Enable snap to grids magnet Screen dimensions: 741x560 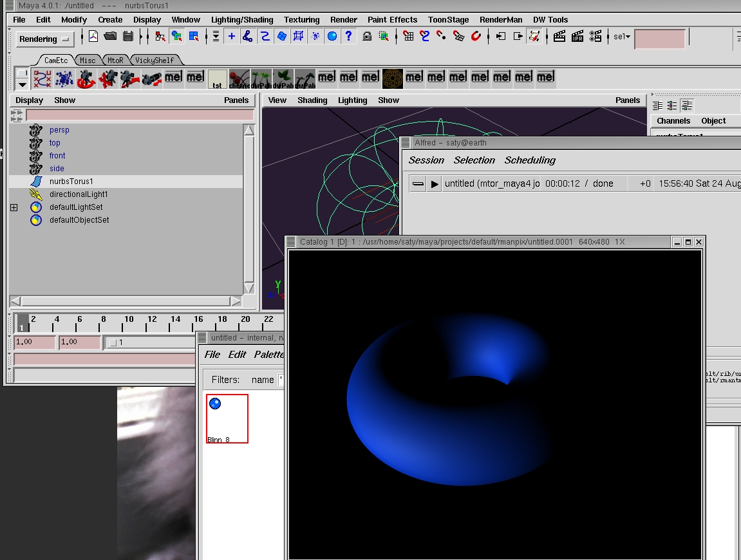tap(408, 37)
